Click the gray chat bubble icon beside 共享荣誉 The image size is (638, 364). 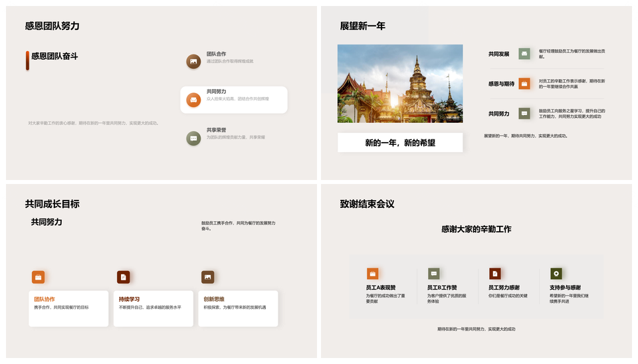pos(193,138)
